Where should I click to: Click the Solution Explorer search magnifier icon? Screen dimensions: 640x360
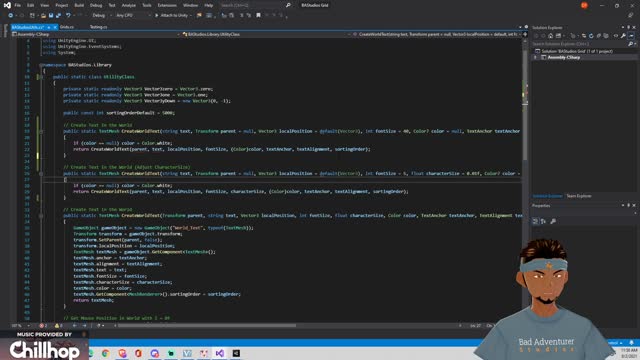[x=631, y=44]
